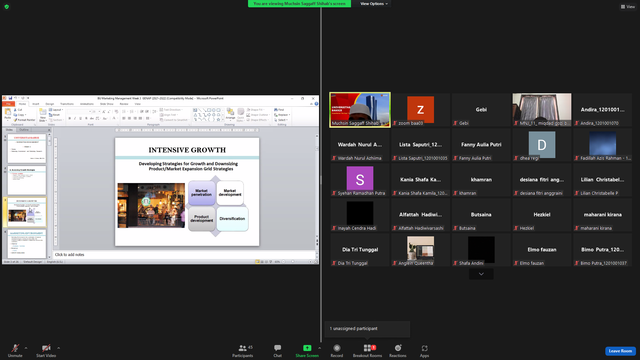Open the Shape Fill dropdown
The width and height of the screenshot is (640, 360).
(257, 110)
